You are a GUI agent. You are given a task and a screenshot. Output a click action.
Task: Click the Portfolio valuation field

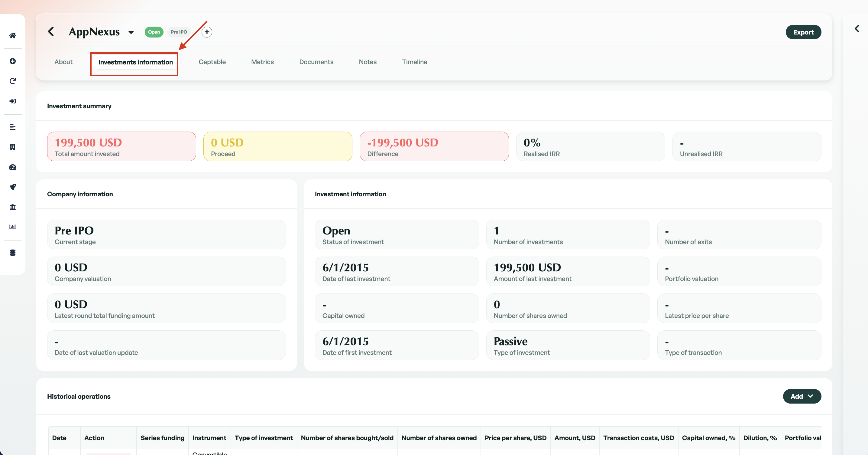pos(739,271)
